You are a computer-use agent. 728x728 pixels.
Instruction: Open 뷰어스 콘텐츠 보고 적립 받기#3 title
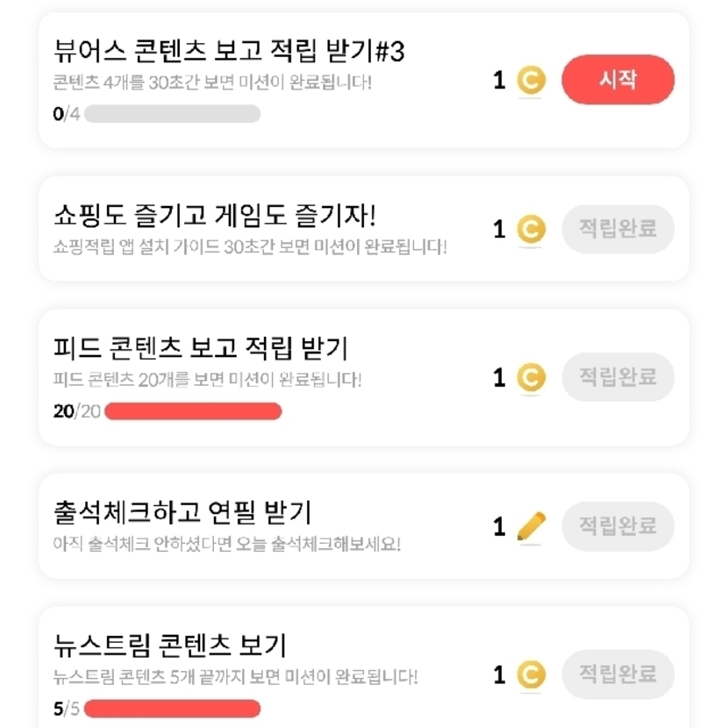pyautogui.click(x=229, y=53)
